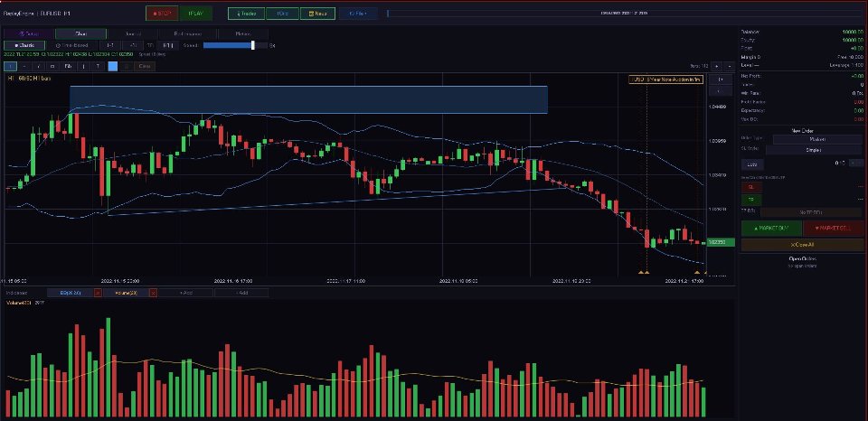
Task: Select the Time-Based replay mode
Action: (x=72, y=45)
